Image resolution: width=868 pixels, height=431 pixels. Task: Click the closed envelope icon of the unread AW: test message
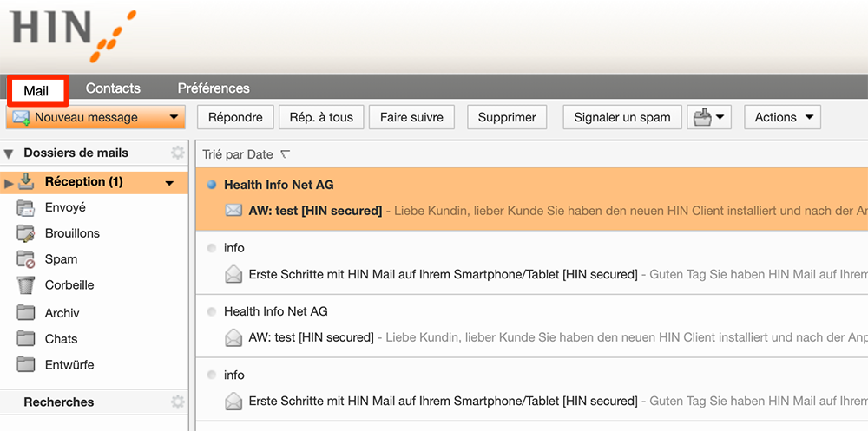click(234, 211)
